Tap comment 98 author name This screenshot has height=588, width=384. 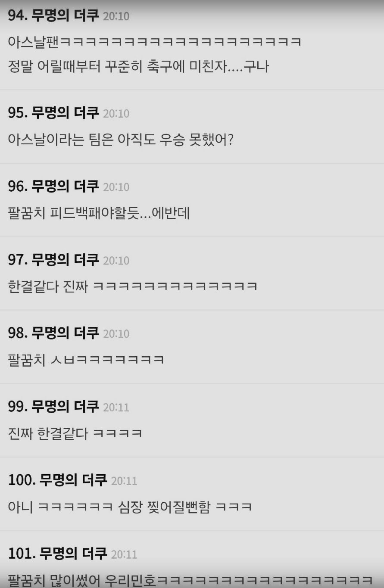click(65, 333)
